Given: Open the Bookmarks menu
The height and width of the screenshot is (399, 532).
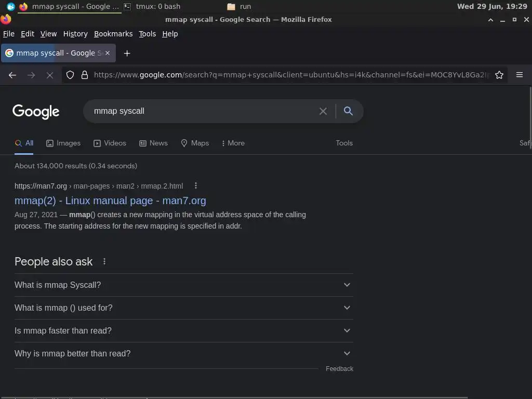Looking at the screenshot, I should coord(113,34).
